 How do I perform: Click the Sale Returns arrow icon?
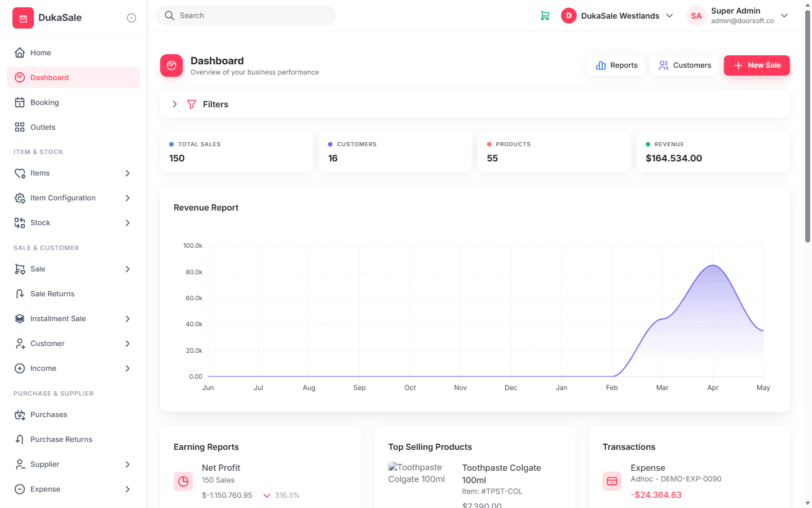click(x=20, y=294)
